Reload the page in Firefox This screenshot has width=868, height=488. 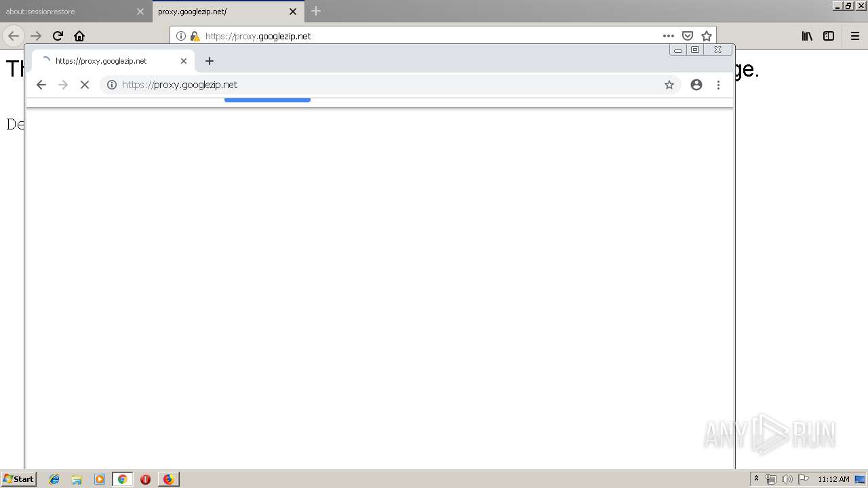[58, 36]
